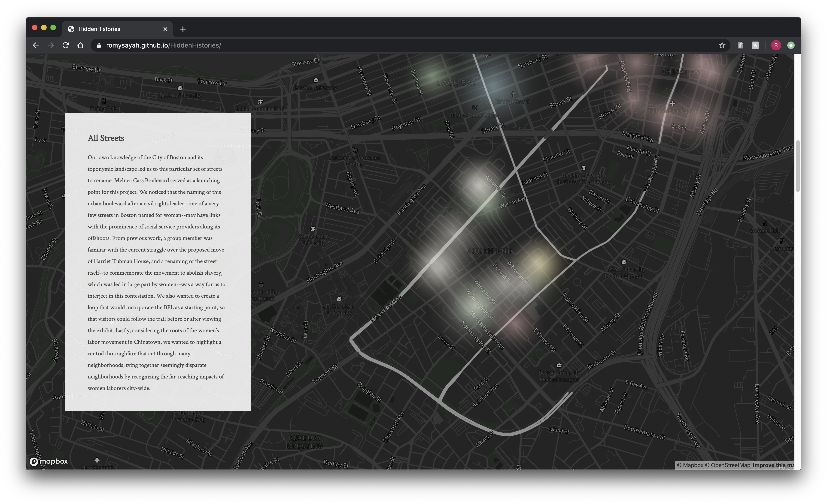Click the green update arrow icon
Viewport: 827px width, 504px height.
coord(791,45)
